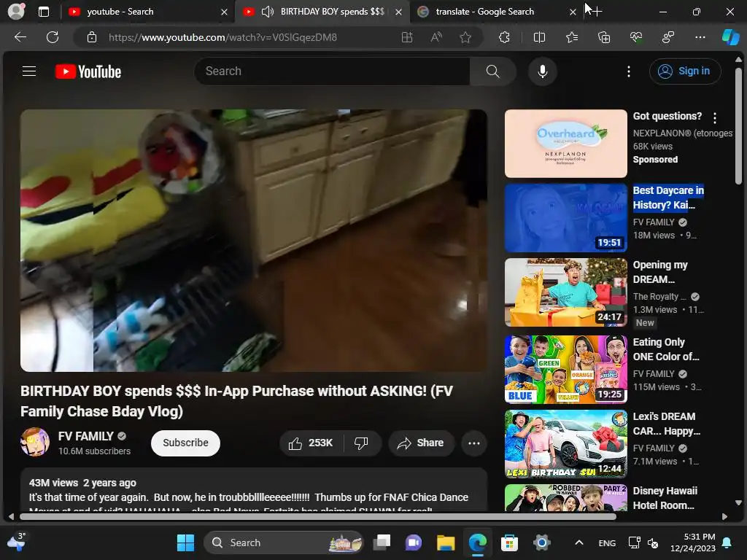Open Edge tab actions menu
Image resolution: width=747 pixels, height=560 pixels.
point(43,12)
